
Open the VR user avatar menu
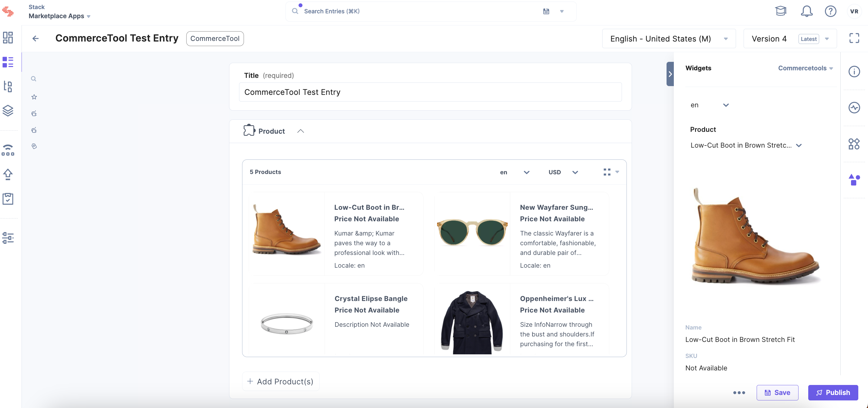click(x=854, y=11)
